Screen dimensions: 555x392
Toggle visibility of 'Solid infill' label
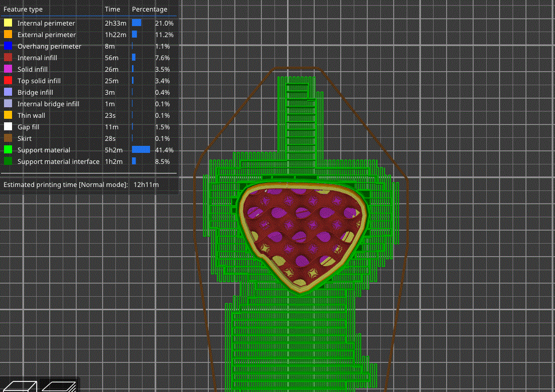click(x=32, y=69)
